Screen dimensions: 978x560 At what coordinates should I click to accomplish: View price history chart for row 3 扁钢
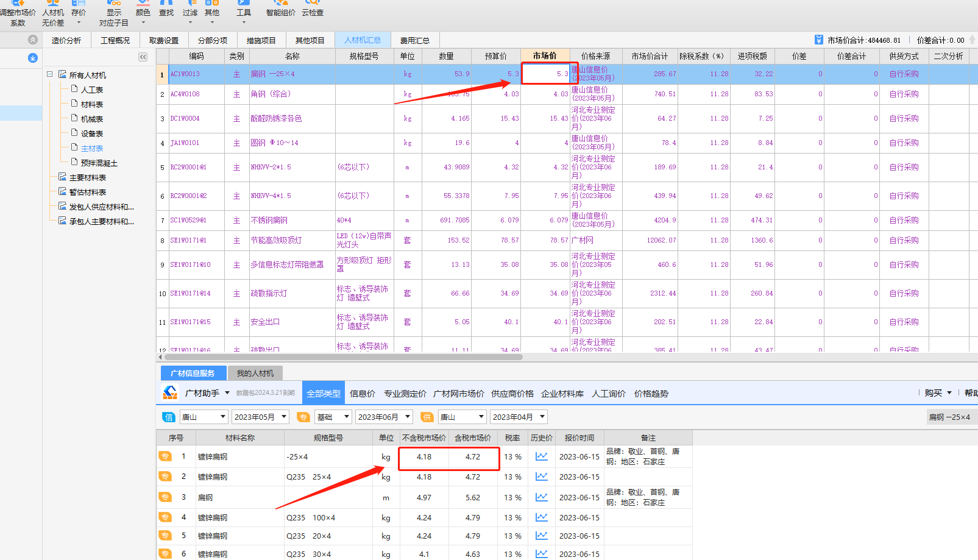click(x=541, y=497)
